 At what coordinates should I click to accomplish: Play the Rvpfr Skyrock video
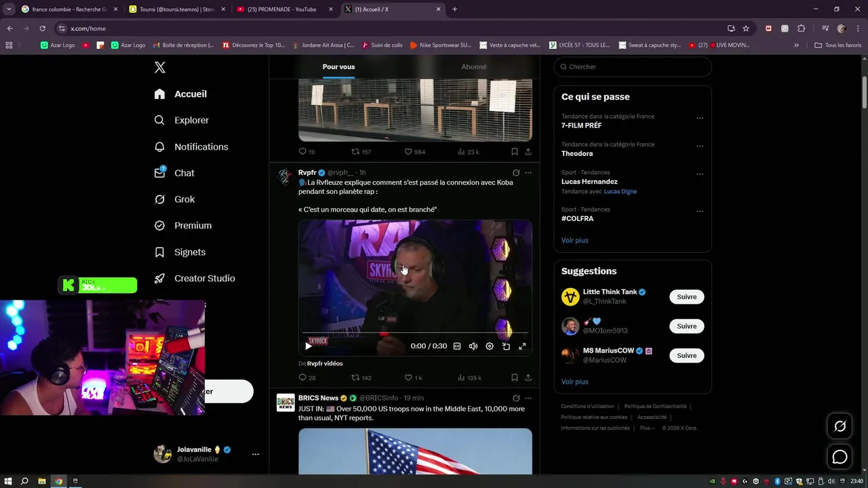309,346
